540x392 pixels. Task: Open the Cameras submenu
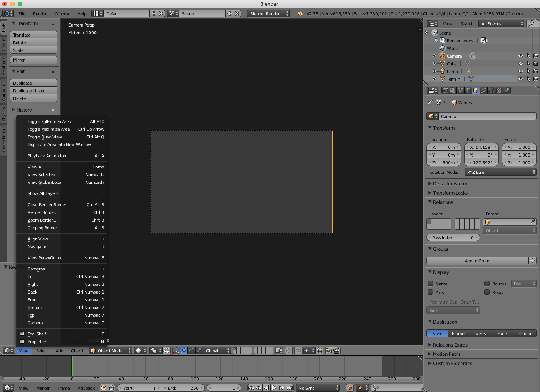61,269
